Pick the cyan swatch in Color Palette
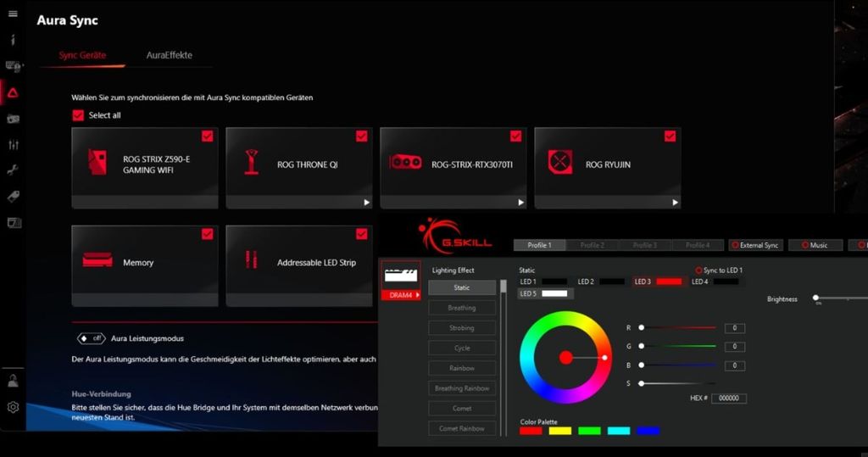Image resolution: width=868 pixels, height=457 pixels. (619, 431)
